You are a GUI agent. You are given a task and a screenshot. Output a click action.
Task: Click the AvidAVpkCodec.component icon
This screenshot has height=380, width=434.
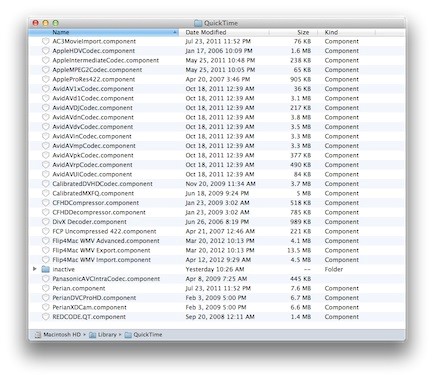pyautogui.click(x=46, y=155)
